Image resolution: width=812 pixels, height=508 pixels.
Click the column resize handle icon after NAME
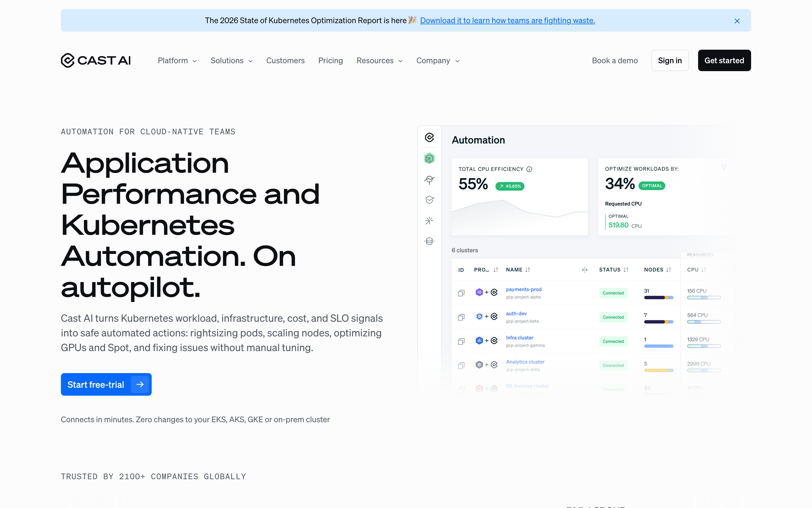pos(584,270)
